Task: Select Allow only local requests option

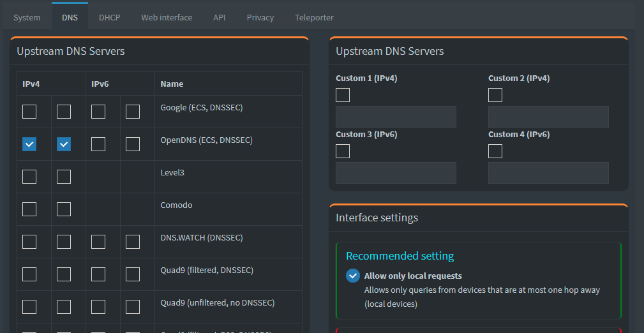Action: pos(353,276)
